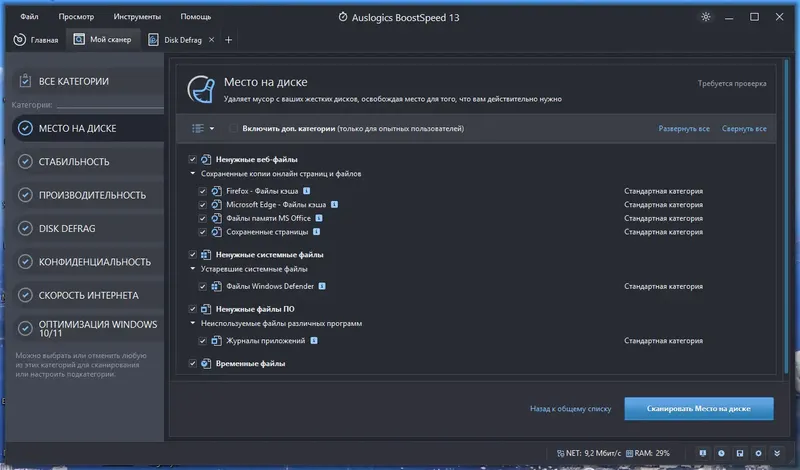Screen dimensions: 800x470
Task: Click the Firefox cache row icon
Action: pos(216,191)
